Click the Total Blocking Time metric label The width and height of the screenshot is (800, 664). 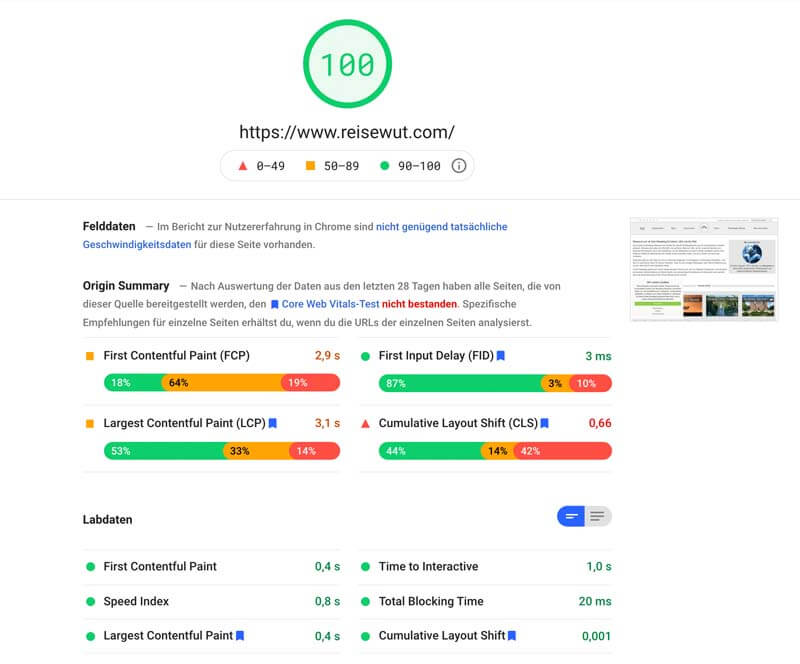click(x=431, y=601)
